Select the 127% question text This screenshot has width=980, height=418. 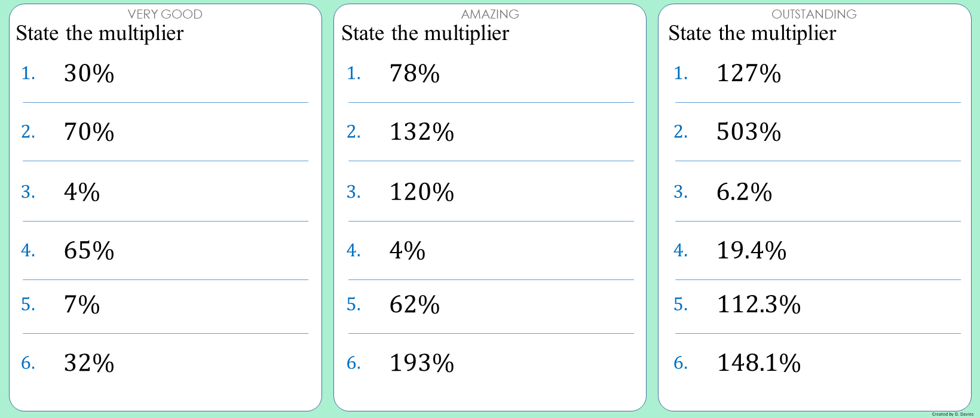coord(749,73)
